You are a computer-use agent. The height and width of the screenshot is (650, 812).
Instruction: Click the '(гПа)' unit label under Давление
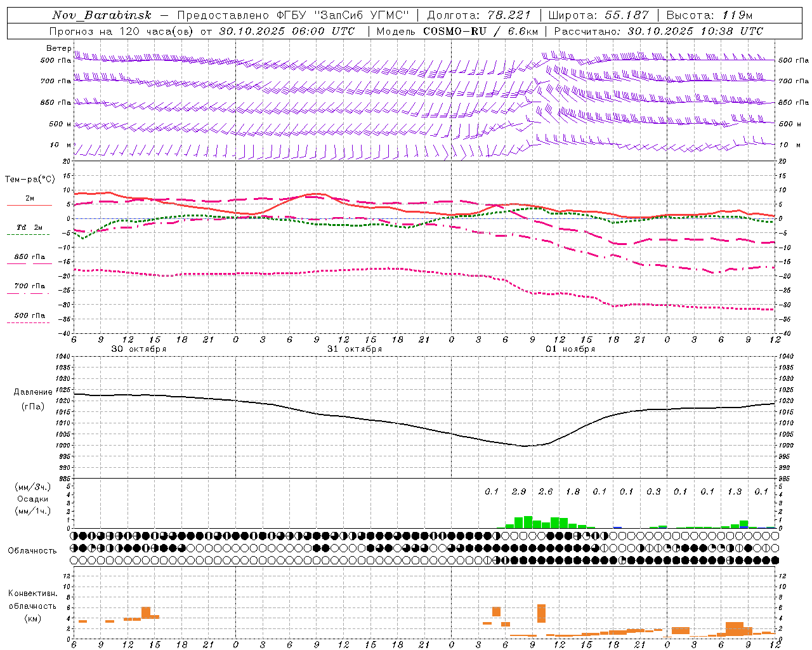click(33, 407)
